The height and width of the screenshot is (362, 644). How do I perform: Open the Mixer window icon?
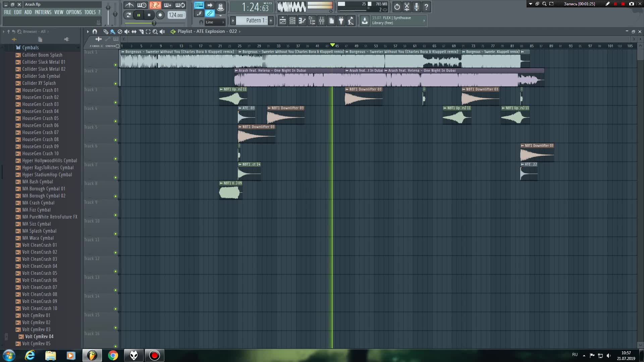(x=321, y=21)
